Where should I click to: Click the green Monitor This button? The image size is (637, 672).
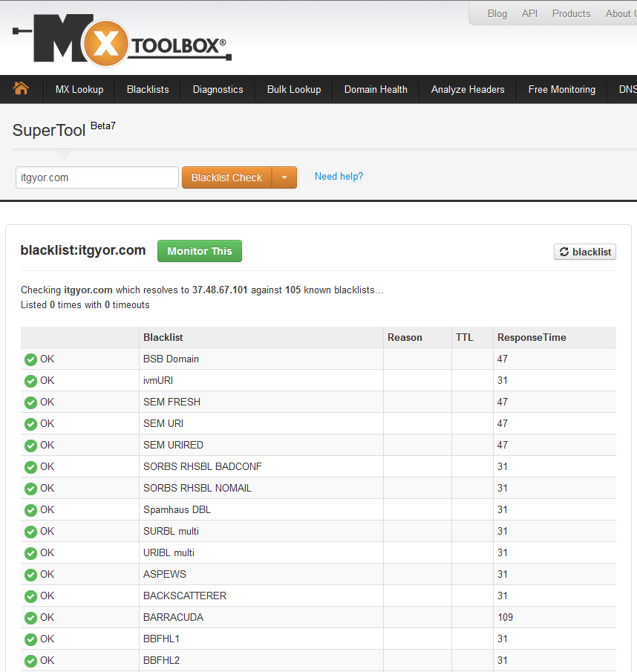(200, 251)
